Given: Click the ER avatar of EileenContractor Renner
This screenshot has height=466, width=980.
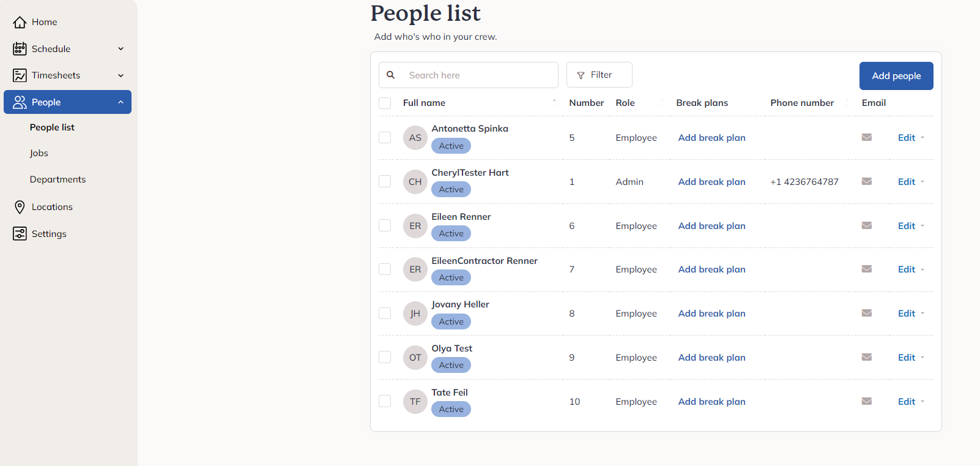Looking at the screenshot, I should (x=415, y=269).
